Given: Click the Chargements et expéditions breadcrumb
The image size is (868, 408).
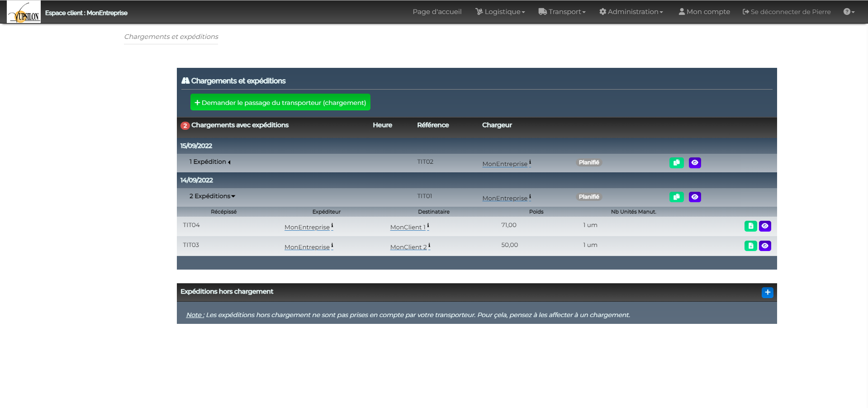Looking at the screenshot, I should pos(171,37).
